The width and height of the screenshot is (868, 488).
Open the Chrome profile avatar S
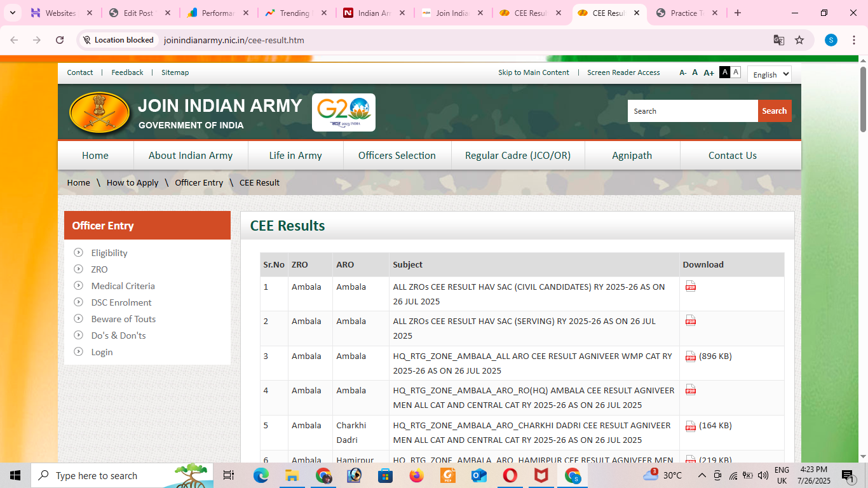coord(831,40)
